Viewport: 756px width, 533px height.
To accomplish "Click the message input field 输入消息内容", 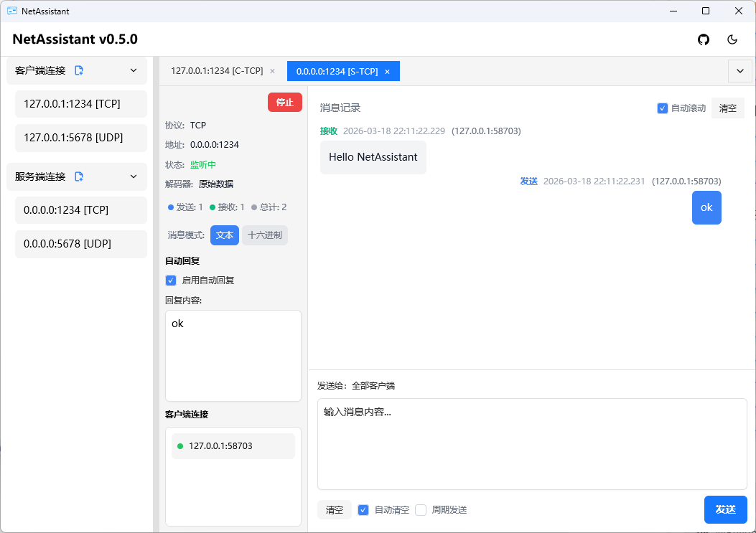I will coord(532,444).
